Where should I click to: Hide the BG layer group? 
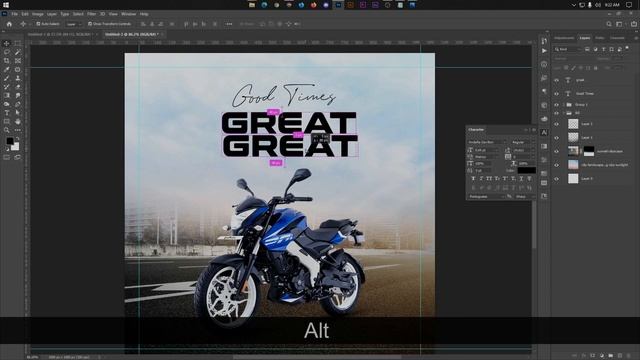(556, 113)
